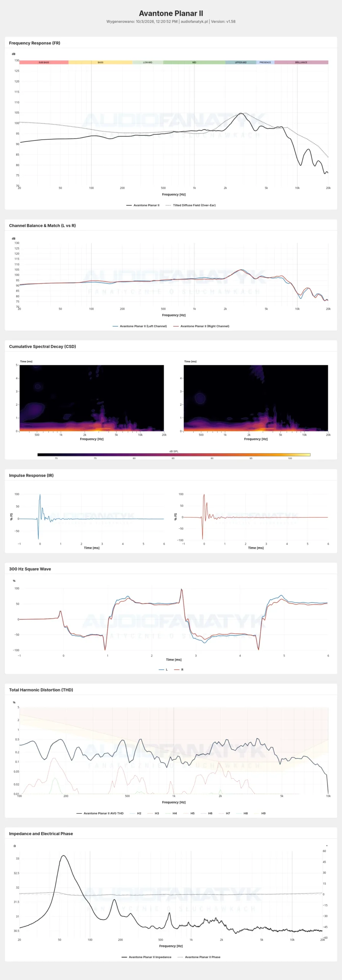Click the Frequency Response (FR) section heading
The width and height of the screenshot is (342, 980).
click(34, 43)
